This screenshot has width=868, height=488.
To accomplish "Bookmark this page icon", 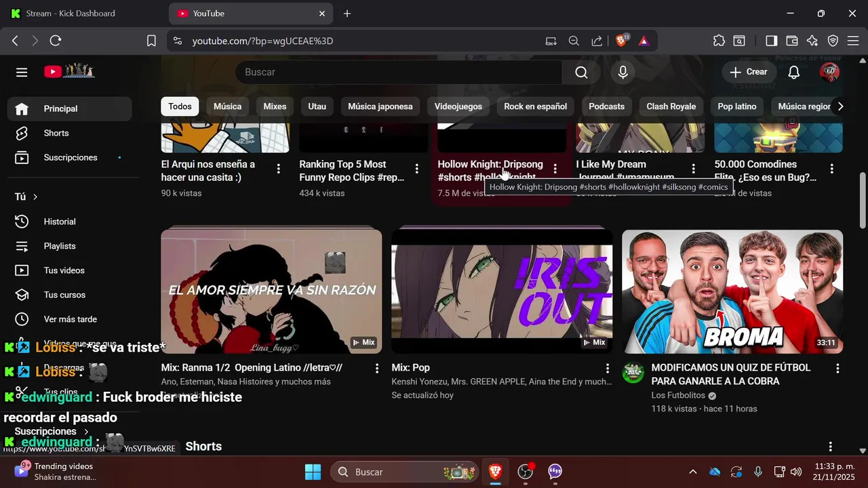I will tap(151, 41).
